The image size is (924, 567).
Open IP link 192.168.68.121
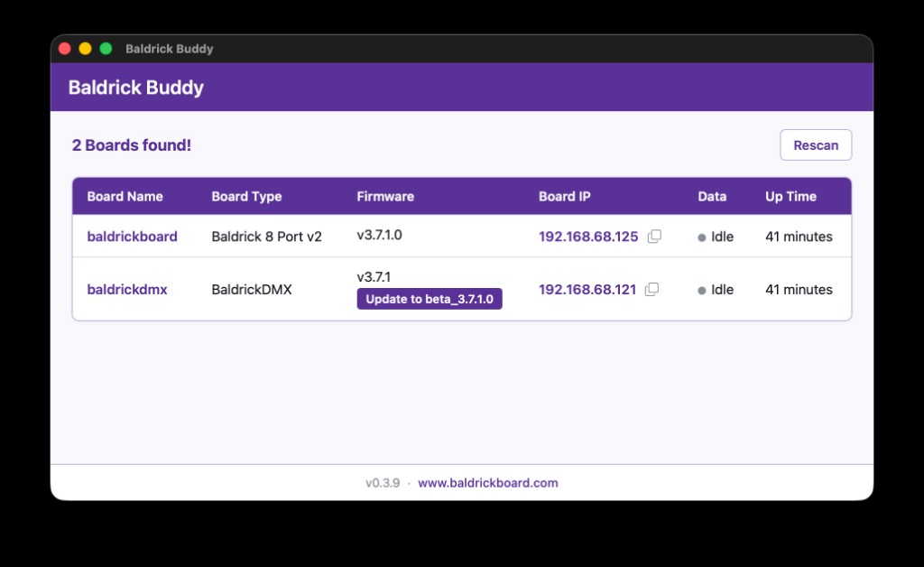point(587,290)
